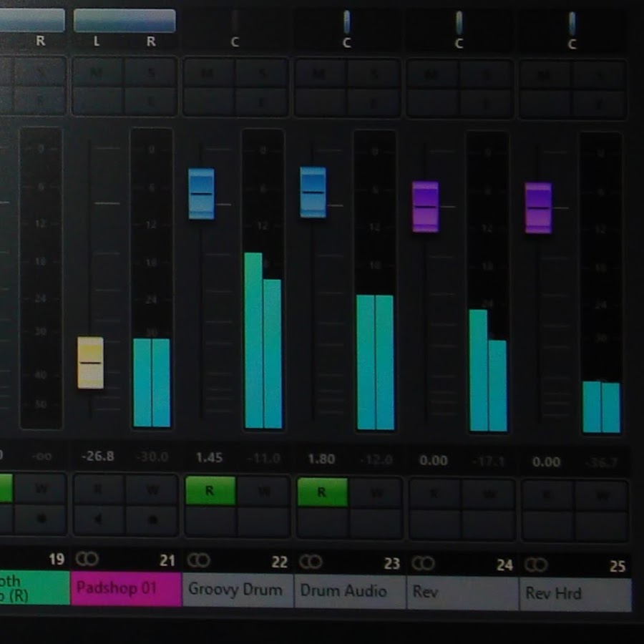Open Edit Channel Settings for Padshop 01
This screenshot has height=644, width=644.
click(x=151, y=100)
